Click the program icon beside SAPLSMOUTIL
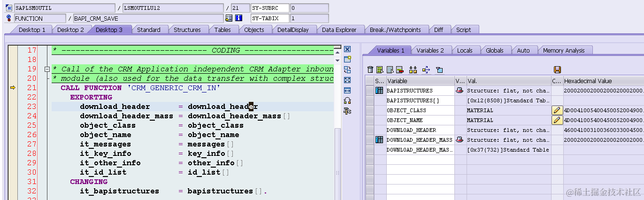This screenshot has width=644, height=200. click(x=8, y=8)
